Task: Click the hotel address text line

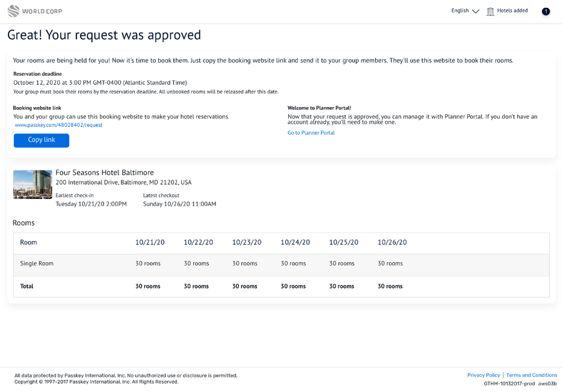Action: [123, 182]
